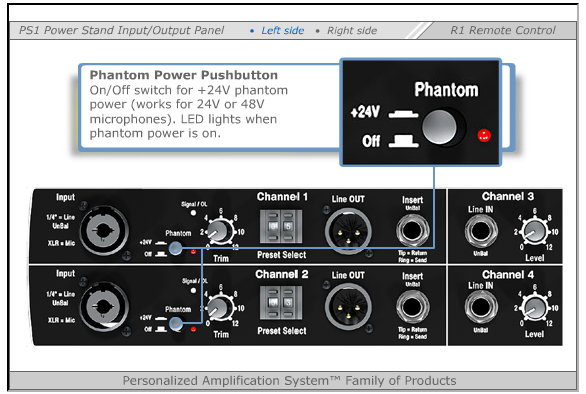Click the red phantom LED in callout
The width and height of the screenshot is (586, 394).
coord(484,135)
